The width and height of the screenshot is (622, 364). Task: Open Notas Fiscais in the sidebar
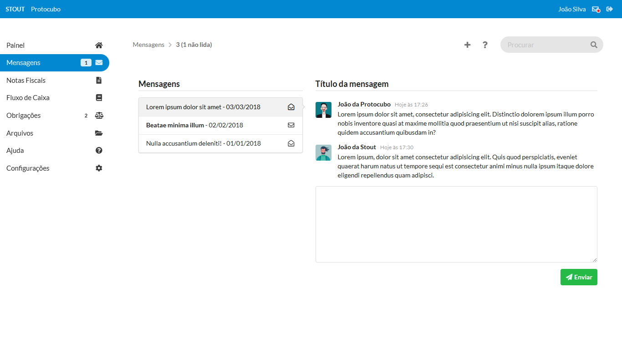26,81
